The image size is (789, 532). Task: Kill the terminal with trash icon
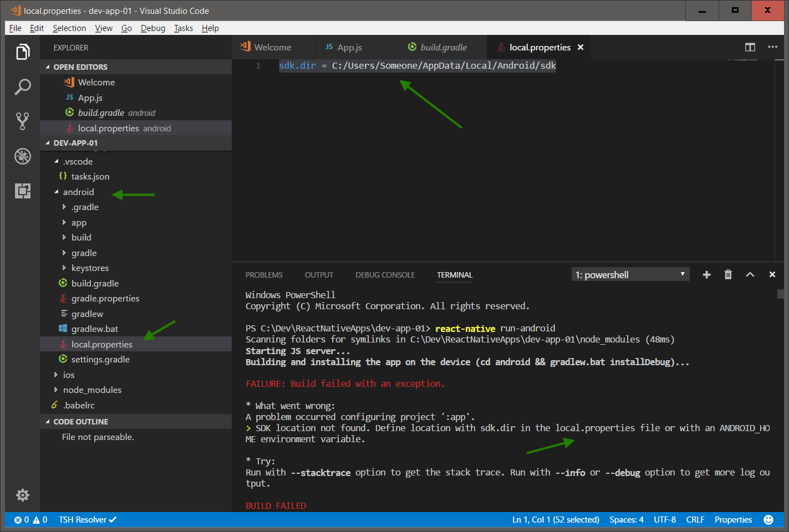[728, 274]
